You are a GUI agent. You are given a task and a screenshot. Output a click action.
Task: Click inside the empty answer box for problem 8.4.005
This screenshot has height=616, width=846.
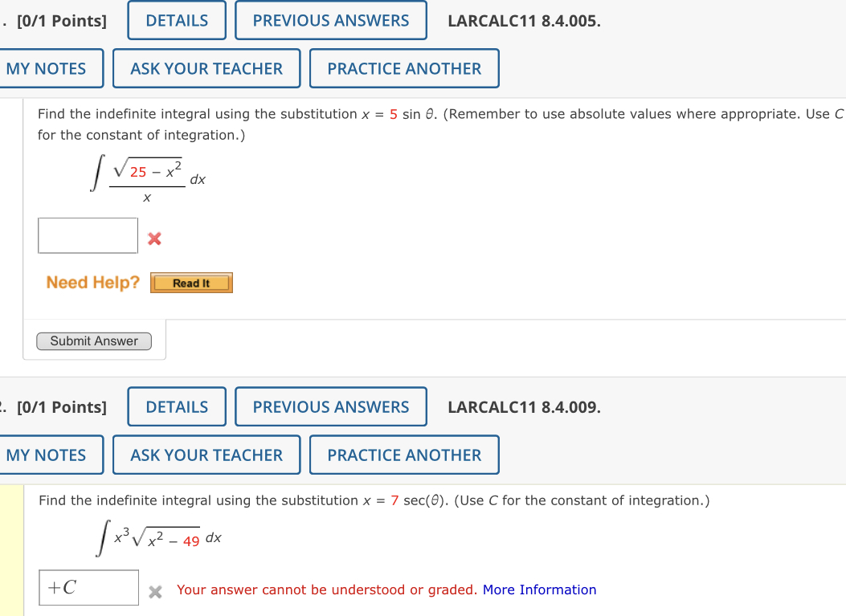pos(87,235)
